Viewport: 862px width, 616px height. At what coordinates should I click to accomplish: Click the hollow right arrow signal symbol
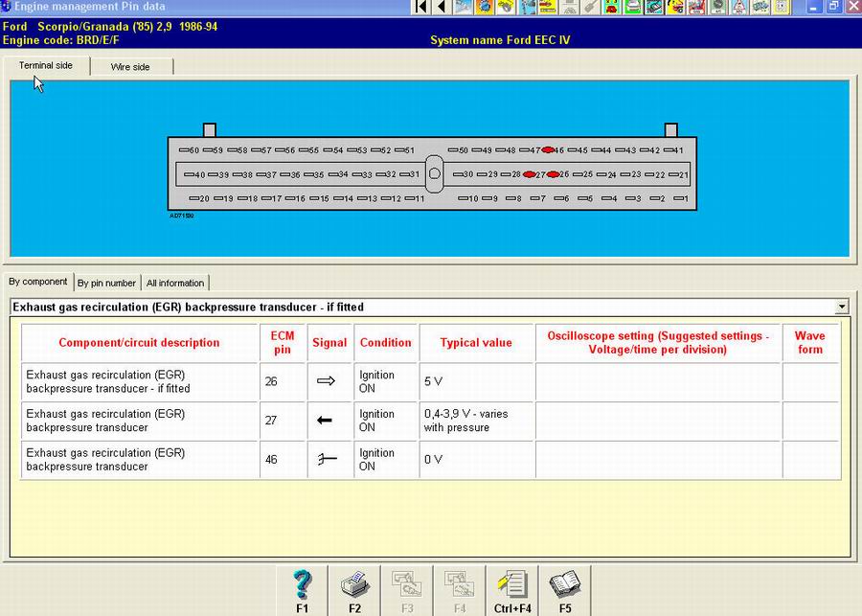pyautogui.click(x=326, y=380)
